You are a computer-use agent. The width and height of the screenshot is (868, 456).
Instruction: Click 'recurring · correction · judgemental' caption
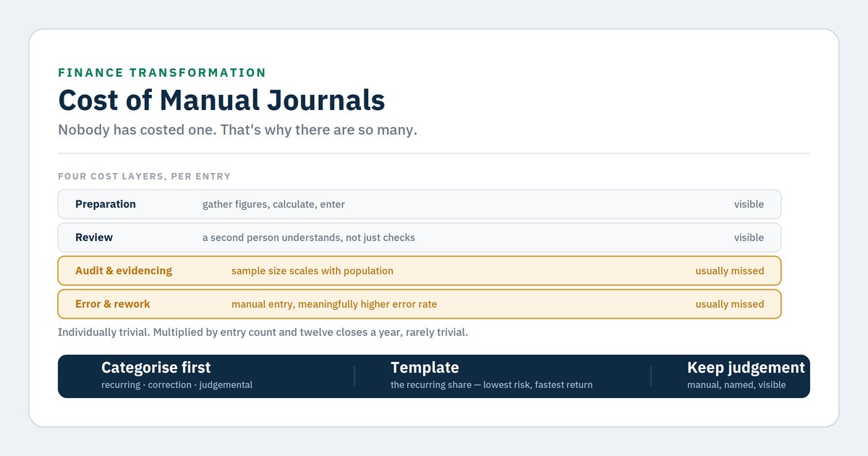tap(177, 385)
